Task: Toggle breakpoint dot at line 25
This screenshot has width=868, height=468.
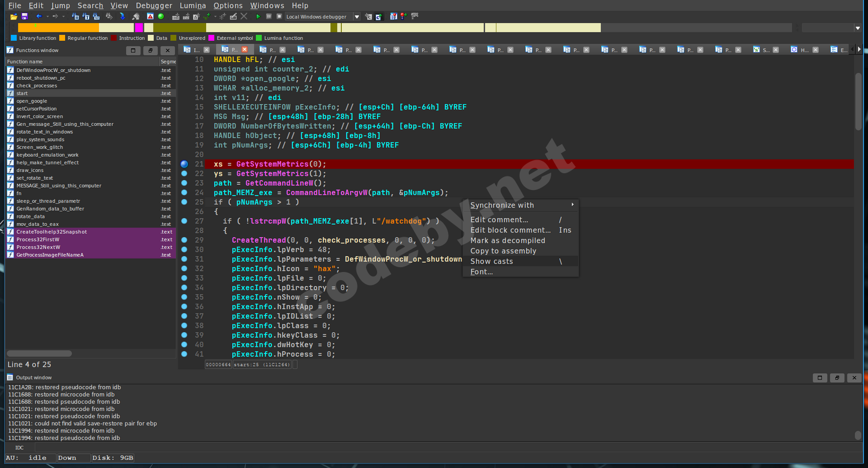Action: 184,202
